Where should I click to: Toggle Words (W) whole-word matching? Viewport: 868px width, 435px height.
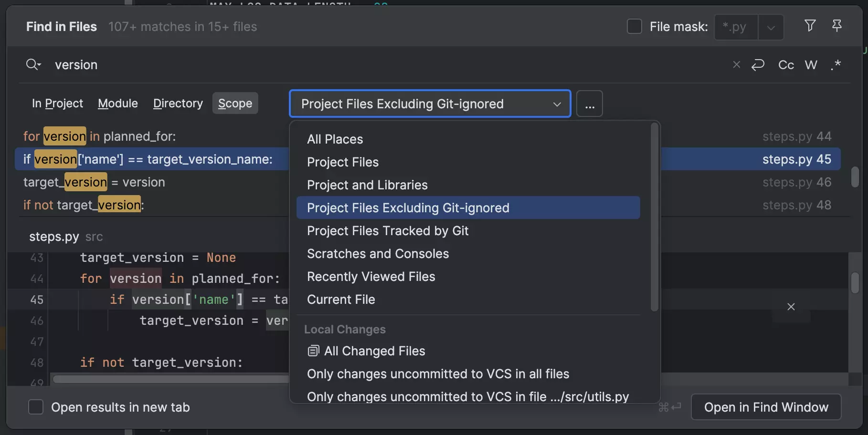811,64
